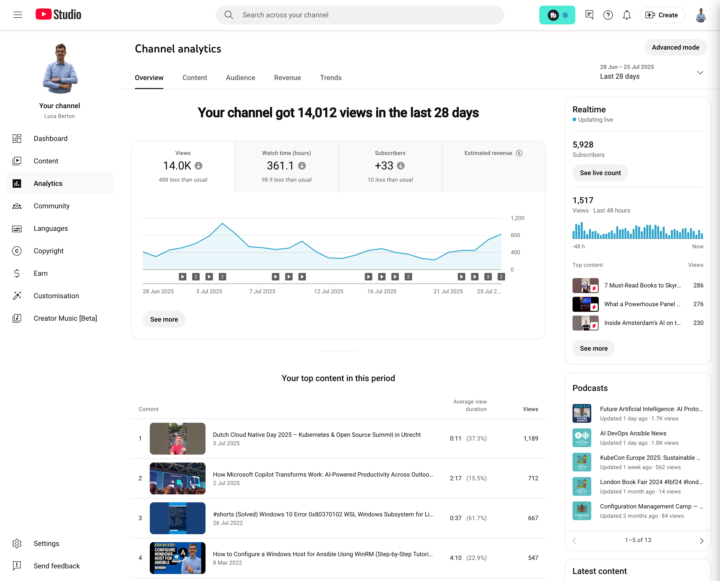Screen dimensions: 720x581
Task: Open KubeCon Europe 2025 podcast
Action: pyautogui.click(x=638, y=462)
